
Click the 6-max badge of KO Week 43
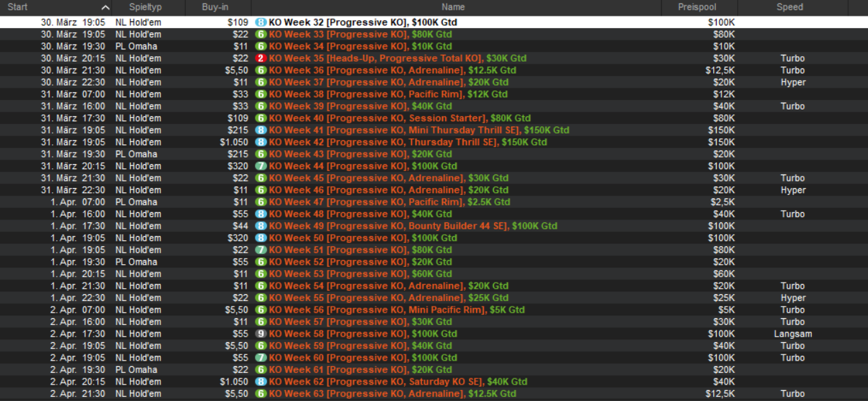coord(260,154)
